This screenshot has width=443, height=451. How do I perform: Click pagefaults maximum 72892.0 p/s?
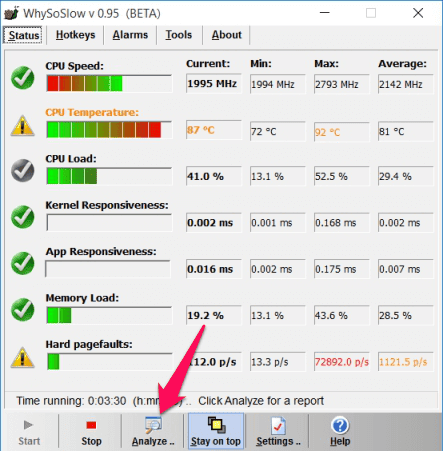[341, 362]
